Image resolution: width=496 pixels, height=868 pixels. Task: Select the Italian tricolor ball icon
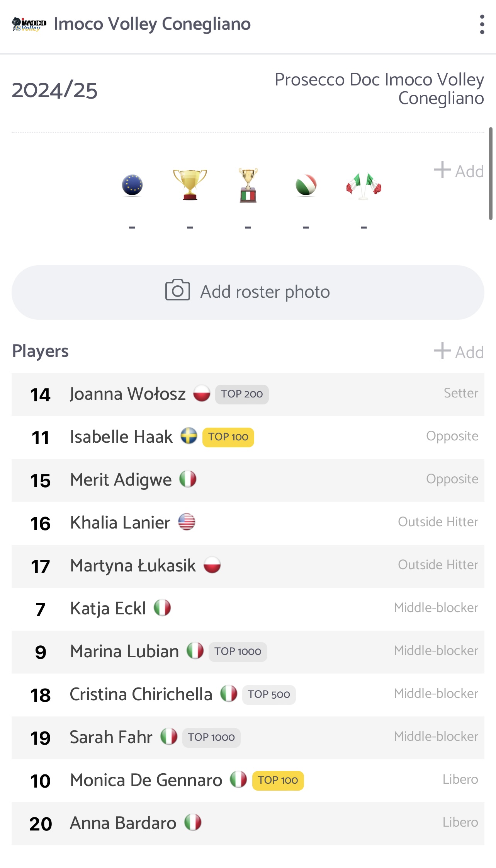point(306,185)
